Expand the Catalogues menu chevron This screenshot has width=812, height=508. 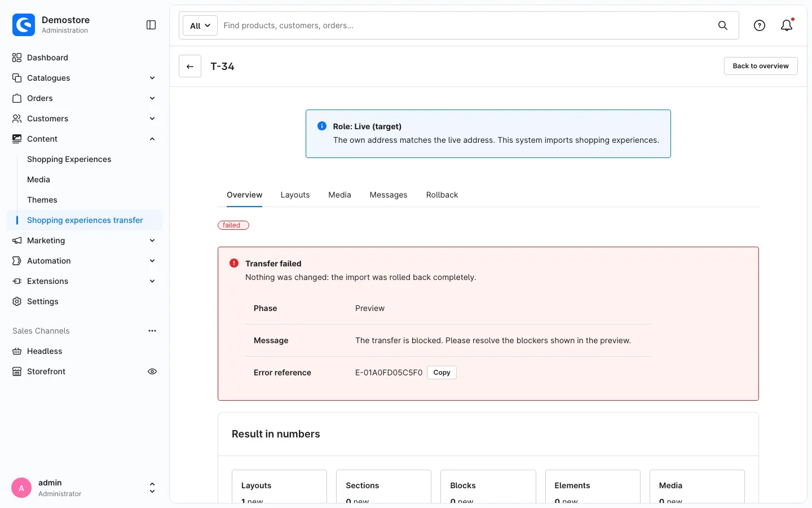pyautogui.click(x=152, y=78)
